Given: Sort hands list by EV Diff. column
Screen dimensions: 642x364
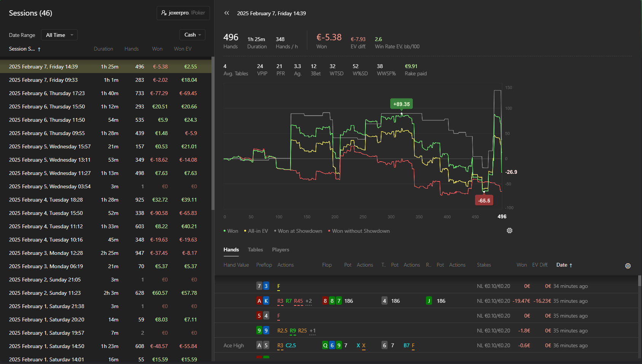Looking at the screenshot, I should pyautogui.click(x=540, y=265).
